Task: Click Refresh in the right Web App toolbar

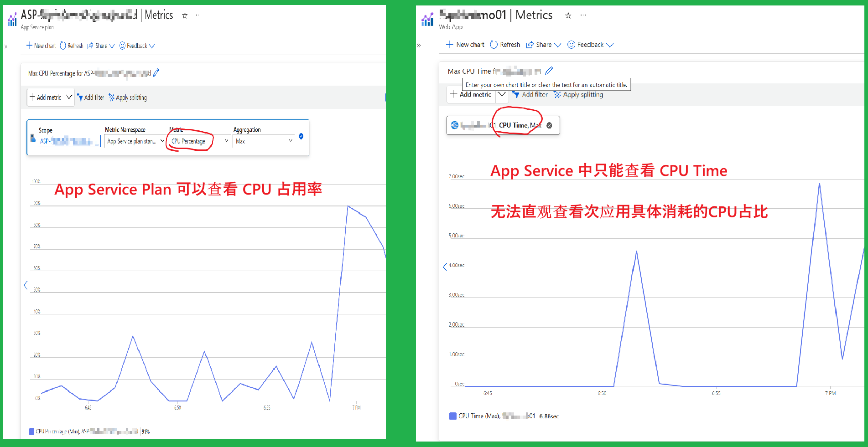Action: click(x=505, y=45)
